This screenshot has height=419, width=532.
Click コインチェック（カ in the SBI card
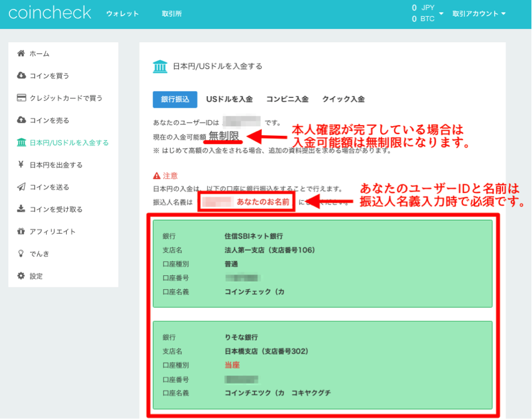pyautogui.click(x=255, y=292)
